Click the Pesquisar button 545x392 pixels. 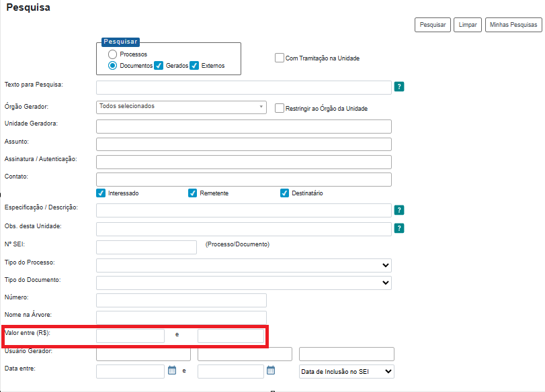pos(433,25)
